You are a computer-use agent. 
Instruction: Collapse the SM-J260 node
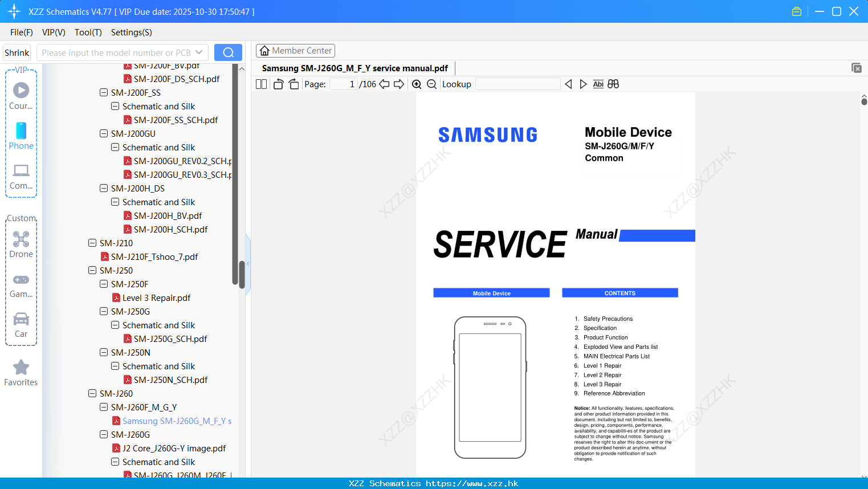tap(92, 393)
